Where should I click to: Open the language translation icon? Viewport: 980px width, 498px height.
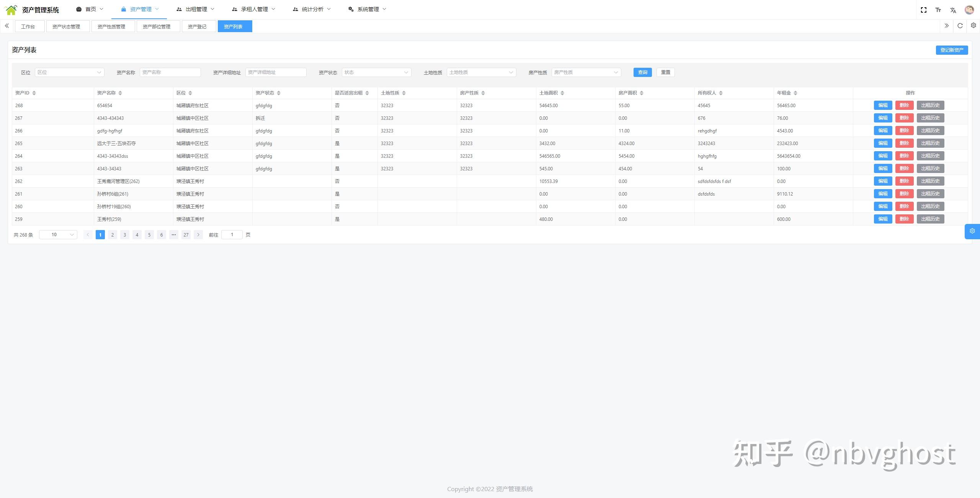(953, 10)
